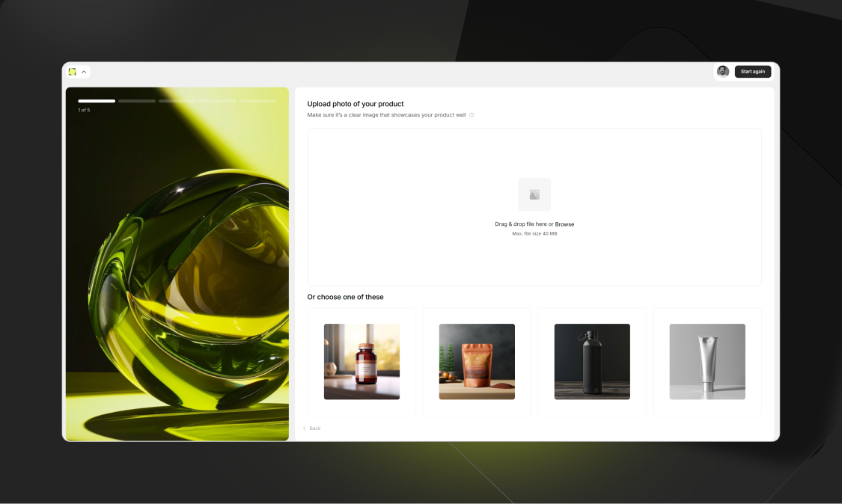The width and height of the screenshot is (842, 504).
Task: Select the black water bottle sample icon
Action: tap(591, 361)
